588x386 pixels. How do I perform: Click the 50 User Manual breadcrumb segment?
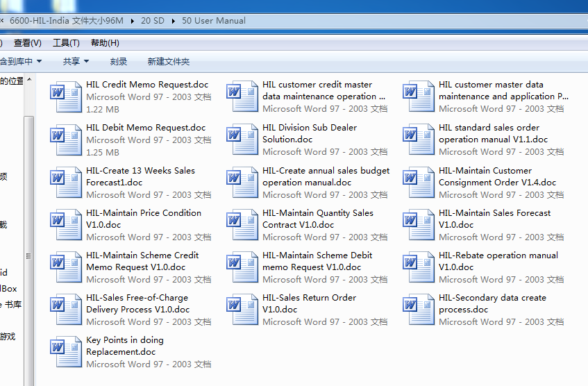click(x=214, y=21)
